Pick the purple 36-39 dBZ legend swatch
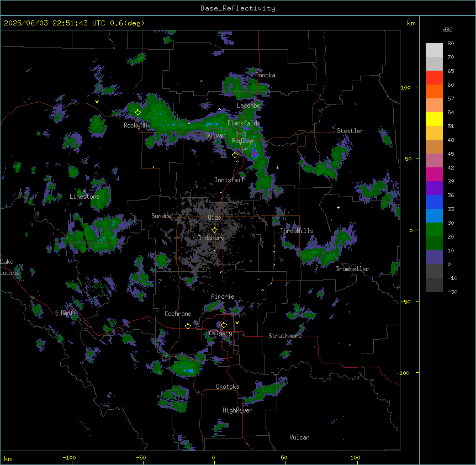The height and width of the screenshot is (465, 476). click(x=434, y=188)
